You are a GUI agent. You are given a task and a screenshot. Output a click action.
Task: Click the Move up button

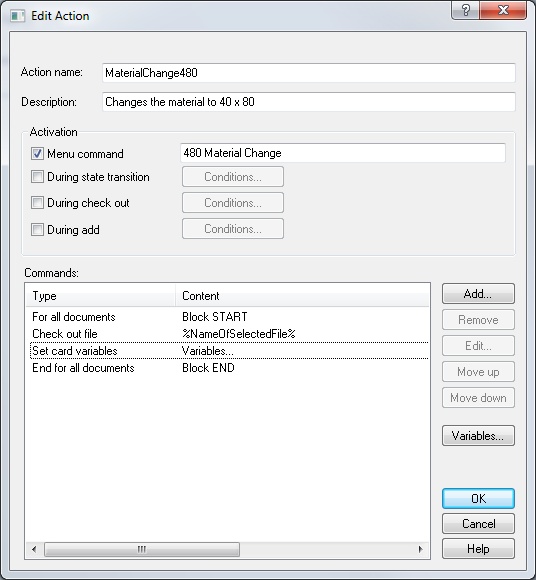[478, 372]
